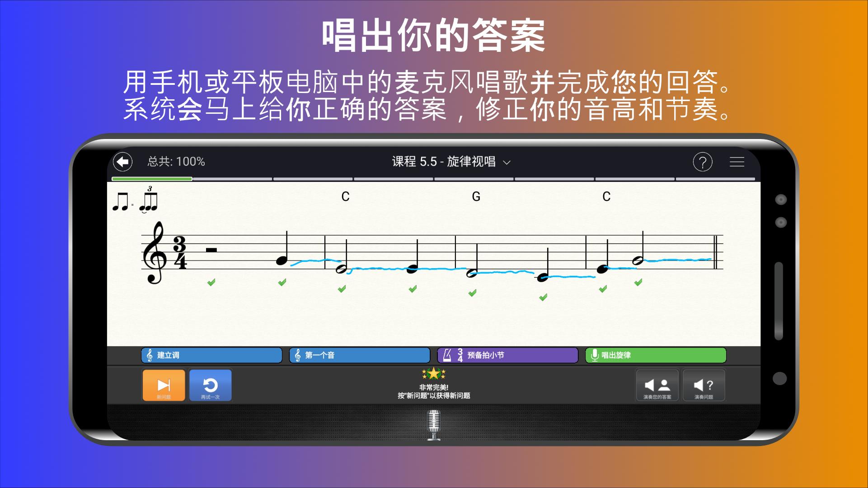Click the swing eighth-note tempo marking
This screenshot has height=488, width=868.
(x=135, y=199)
